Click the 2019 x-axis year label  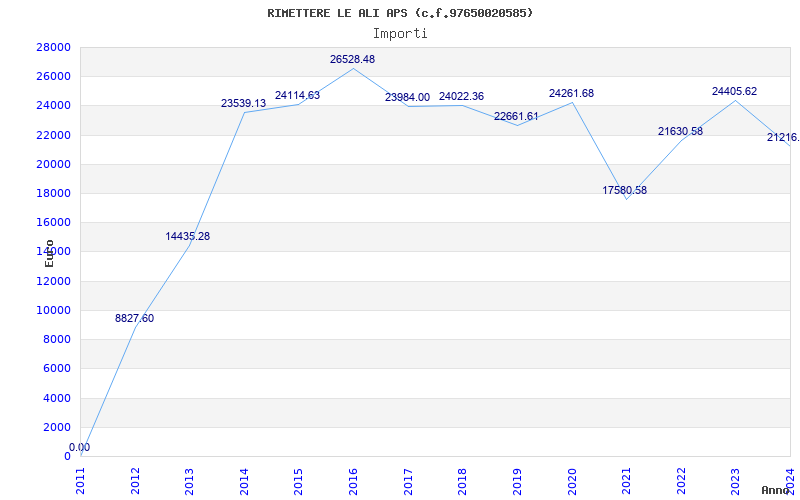[517, 482]
